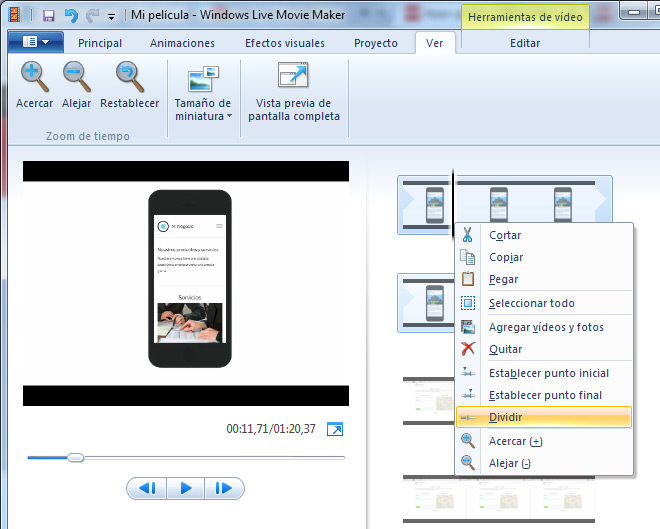Click the save icon in title bar
The height and width of the screenshot is (529, 660).
coord(48,16)
